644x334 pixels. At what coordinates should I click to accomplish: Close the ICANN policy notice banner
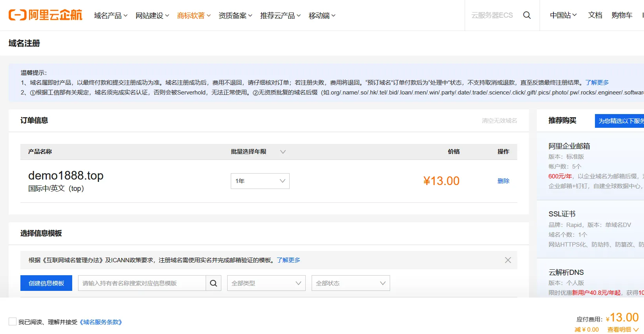[508, 260]
